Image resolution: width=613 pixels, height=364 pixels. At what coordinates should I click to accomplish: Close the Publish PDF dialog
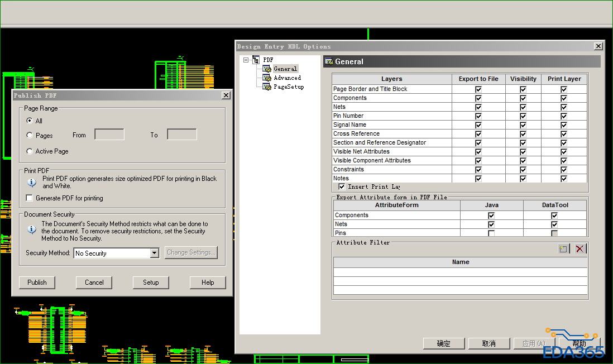click(226, 95)
